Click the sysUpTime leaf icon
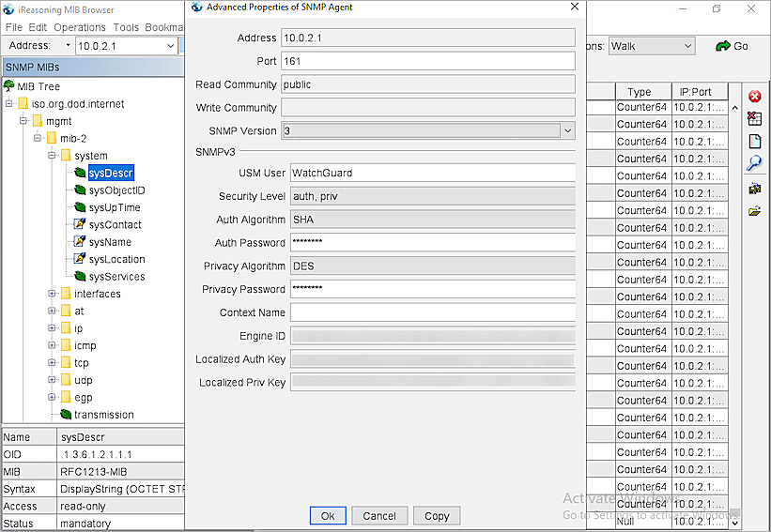Viewport: 771px width, 532px height. pyautogui.click(x=80, y=207)
